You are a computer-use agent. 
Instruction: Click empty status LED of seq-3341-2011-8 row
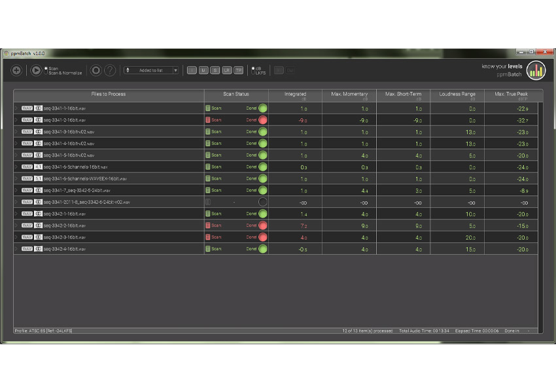[263, 202]
